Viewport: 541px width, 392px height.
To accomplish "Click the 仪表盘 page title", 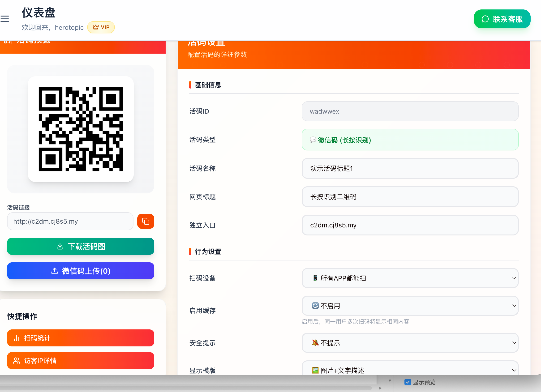I will [39, 13].
